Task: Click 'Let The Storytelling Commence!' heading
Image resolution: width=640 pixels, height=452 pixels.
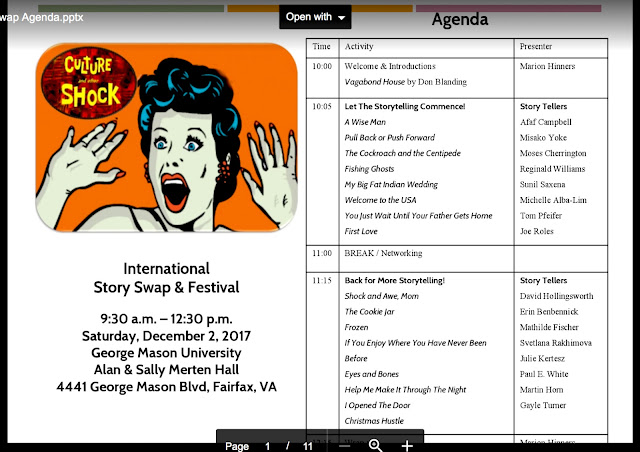Action: (x=405, y=106)
